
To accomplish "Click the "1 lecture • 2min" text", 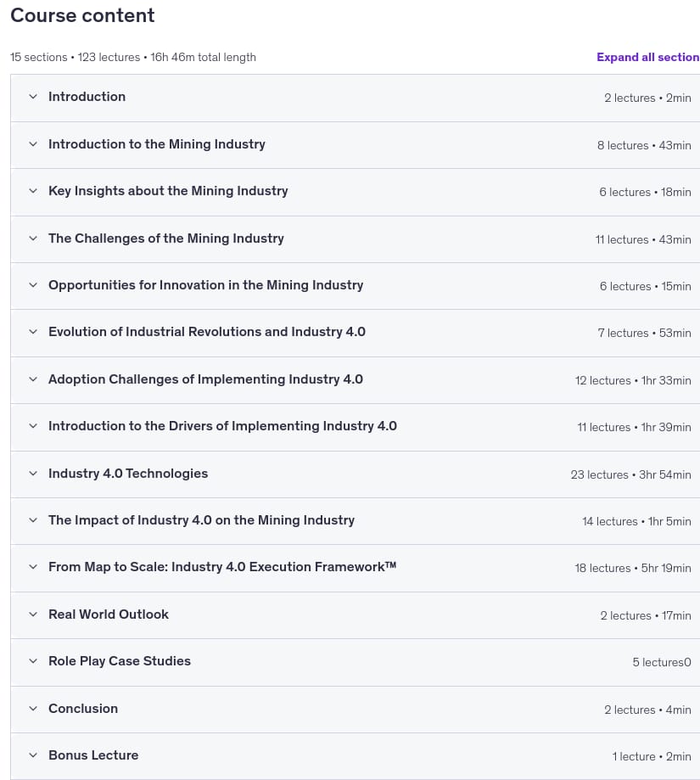I will pos(652,756).
